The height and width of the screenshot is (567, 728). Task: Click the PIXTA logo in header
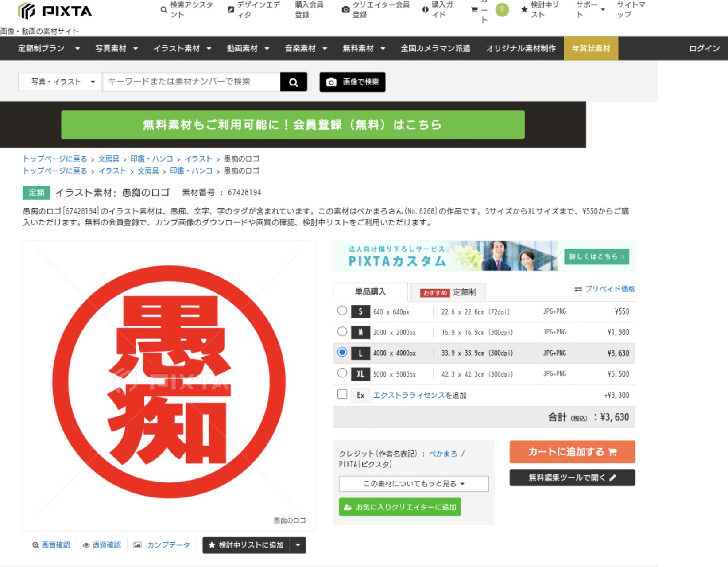point(55,11)
